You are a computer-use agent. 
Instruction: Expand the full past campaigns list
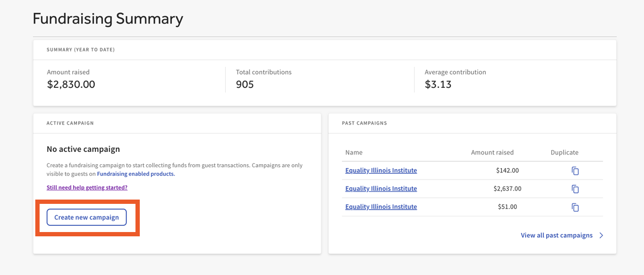556,235
